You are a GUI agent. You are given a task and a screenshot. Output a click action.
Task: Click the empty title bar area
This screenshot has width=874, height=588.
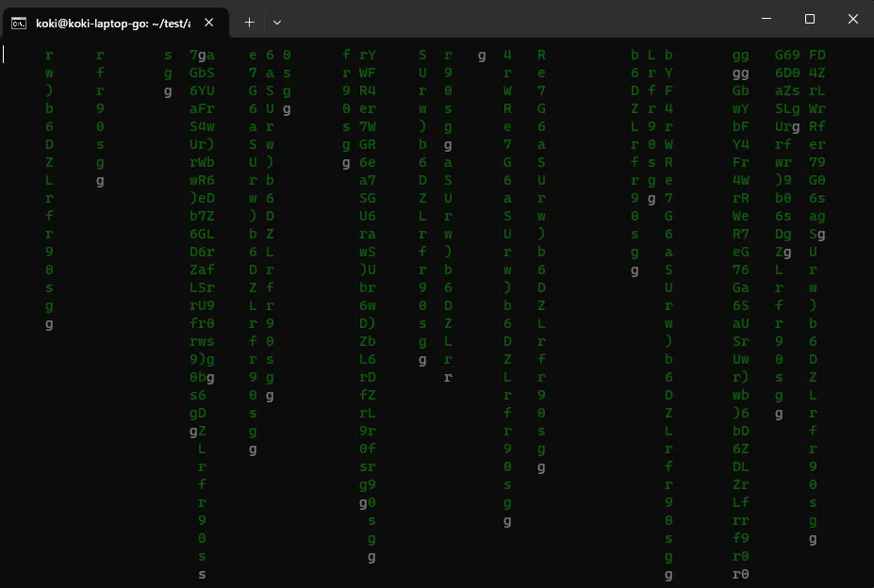(x=519, y=21)
